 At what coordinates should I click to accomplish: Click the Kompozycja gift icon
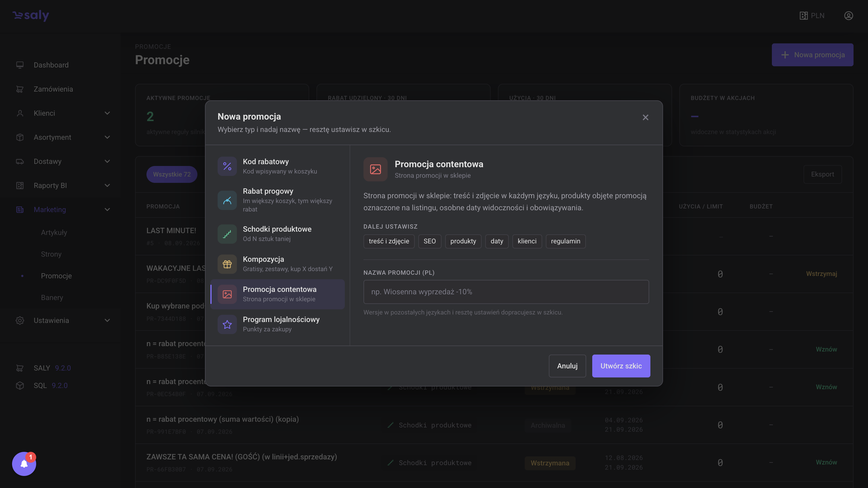(x=227, y=264)
